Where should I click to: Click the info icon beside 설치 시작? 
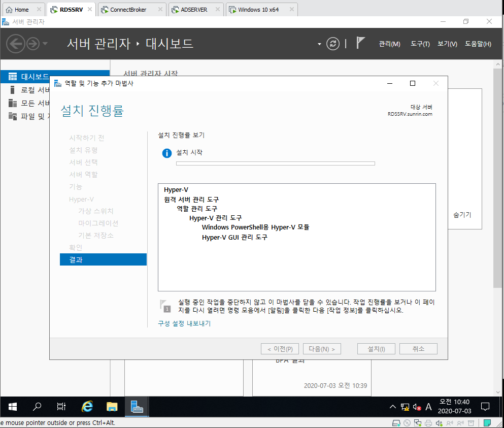pyautogui.click(x=167, y=153)
